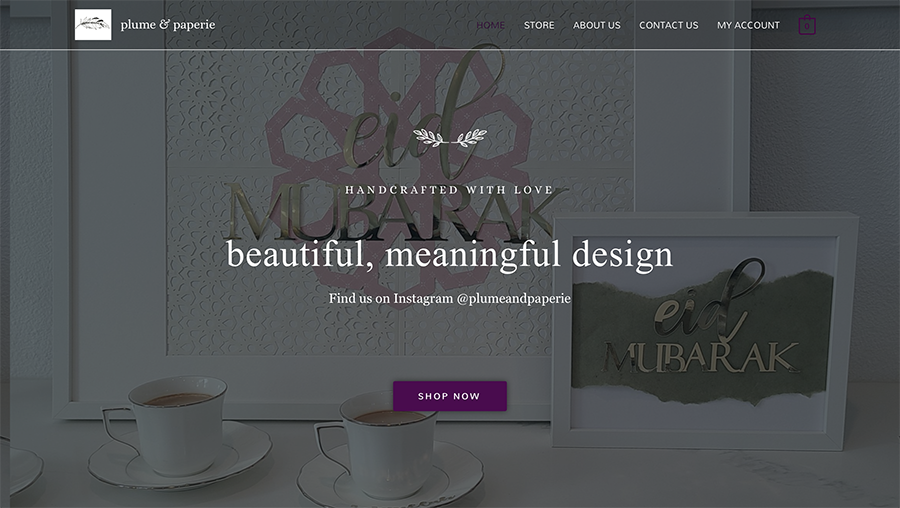Image resolution: width=900 pixels, height=508 pixels.
Task: Open the ABOUT US page
Action: [x=596, y=25]
